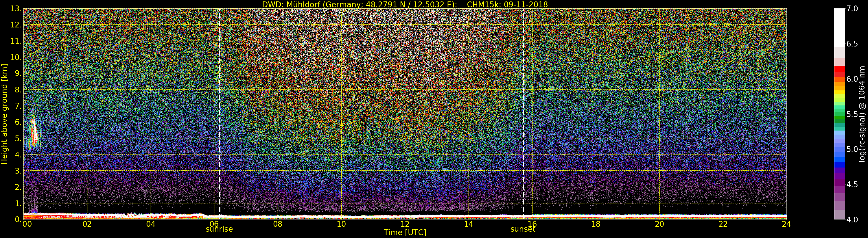Click the height tick label "6."

(x=18, y=122)
